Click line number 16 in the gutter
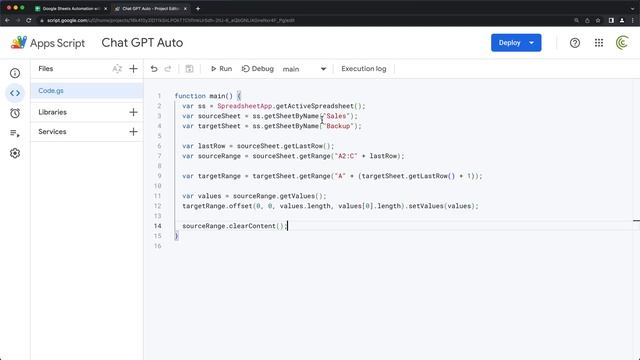 158,246
